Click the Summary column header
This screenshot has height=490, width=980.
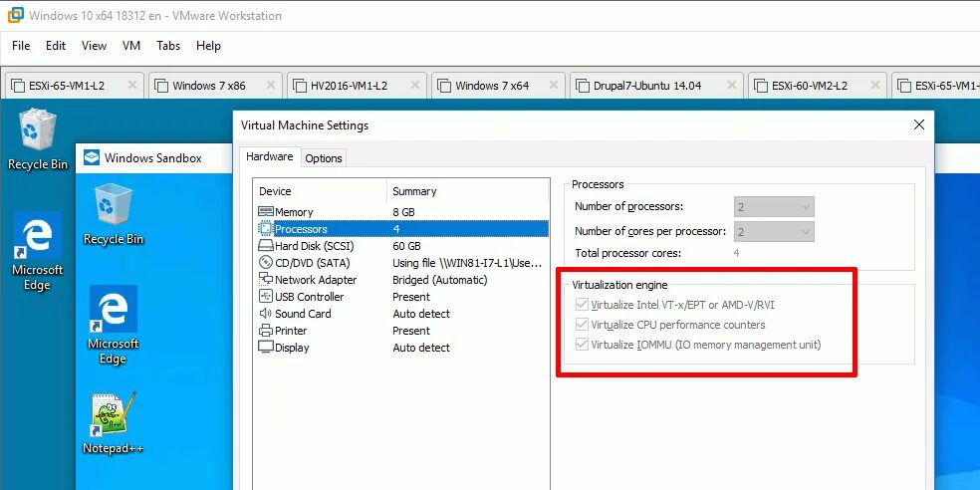(x=468, y=191)
